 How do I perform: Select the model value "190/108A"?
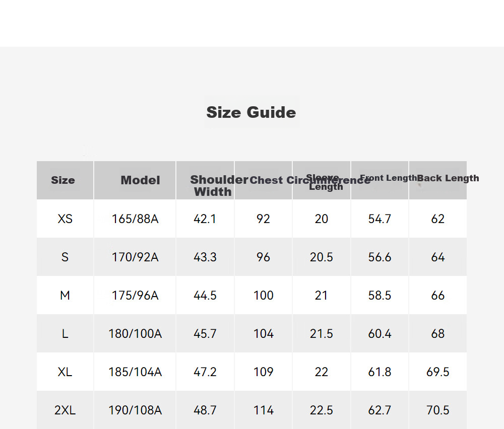[135, 410]
